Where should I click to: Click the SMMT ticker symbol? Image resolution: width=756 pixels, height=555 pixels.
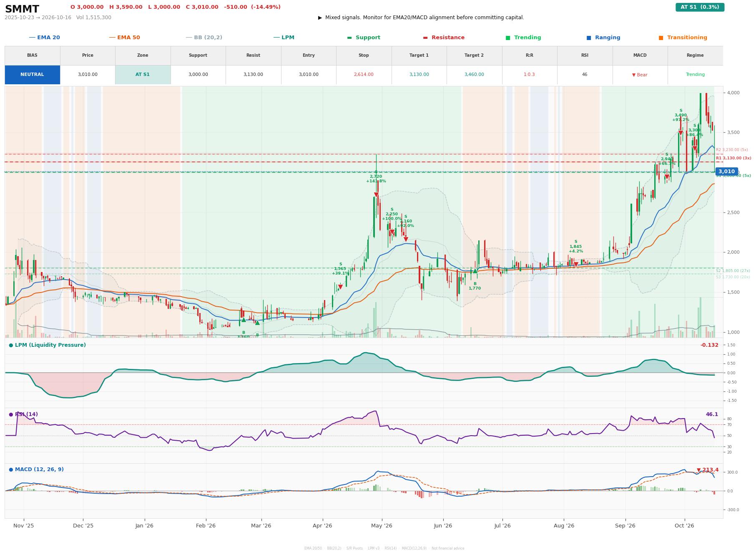coord(22,9)
